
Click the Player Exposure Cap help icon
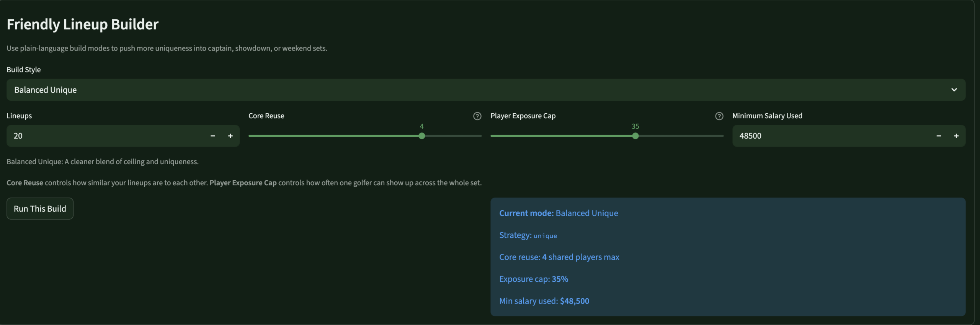(x=719, y=116)
